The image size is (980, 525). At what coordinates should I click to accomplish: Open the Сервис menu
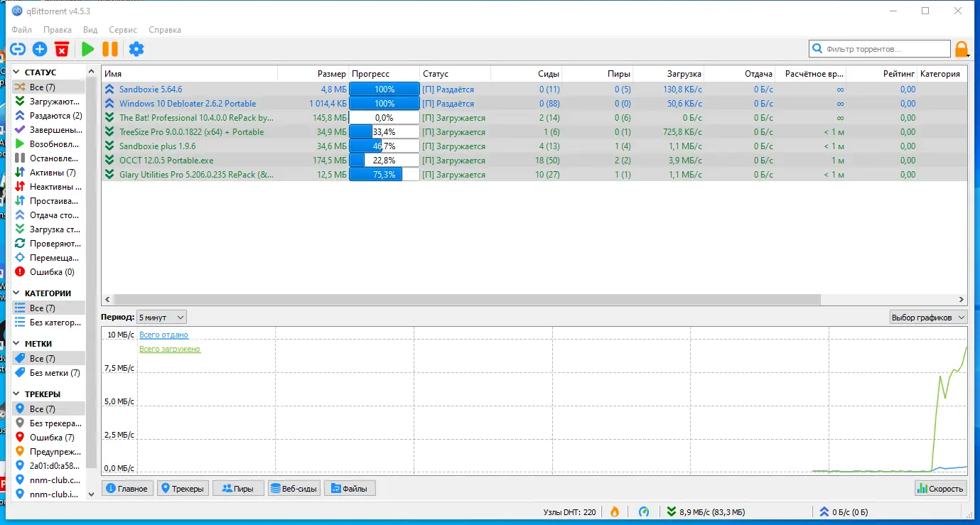(122, 29)
